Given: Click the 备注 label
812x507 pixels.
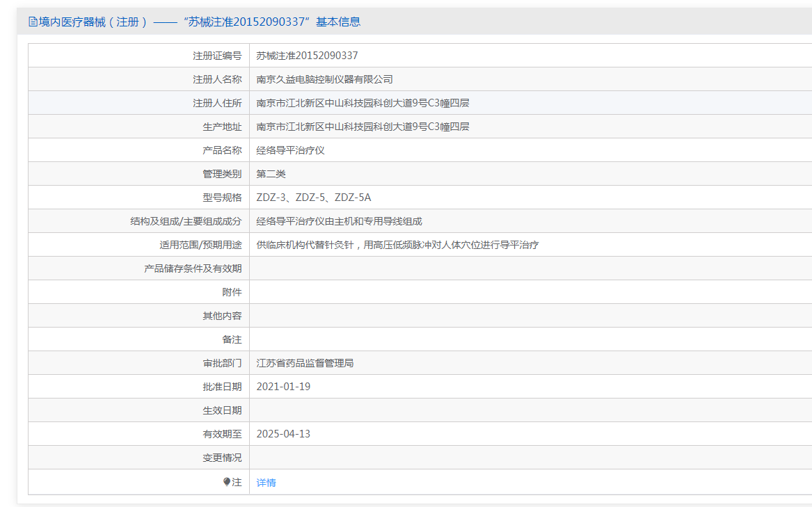Looking at the screenshot, I should pyautogui.click(x=232, y=339).
